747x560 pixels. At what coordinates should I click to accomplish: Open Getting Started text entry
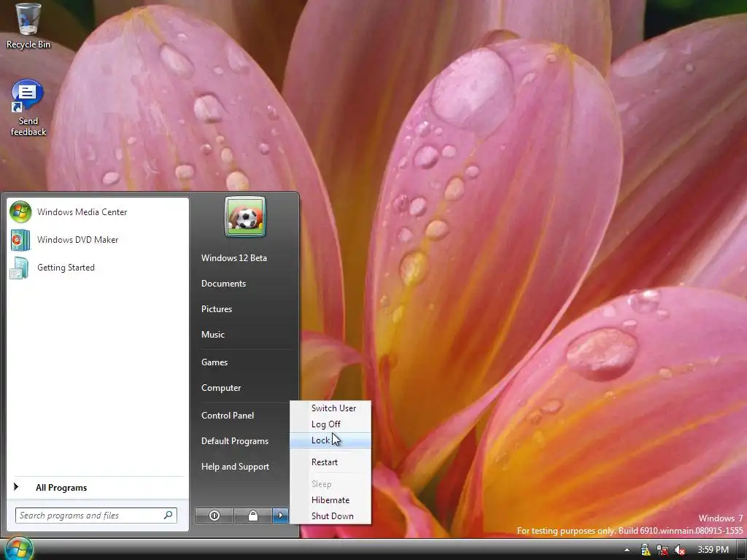(66, 268)
